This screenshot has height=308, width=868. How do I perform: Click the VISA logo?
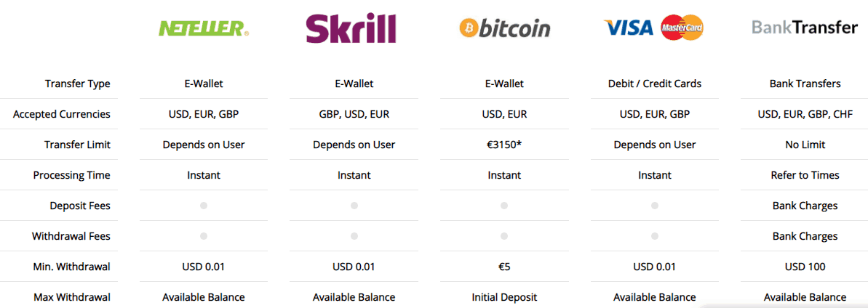(629, 27)
